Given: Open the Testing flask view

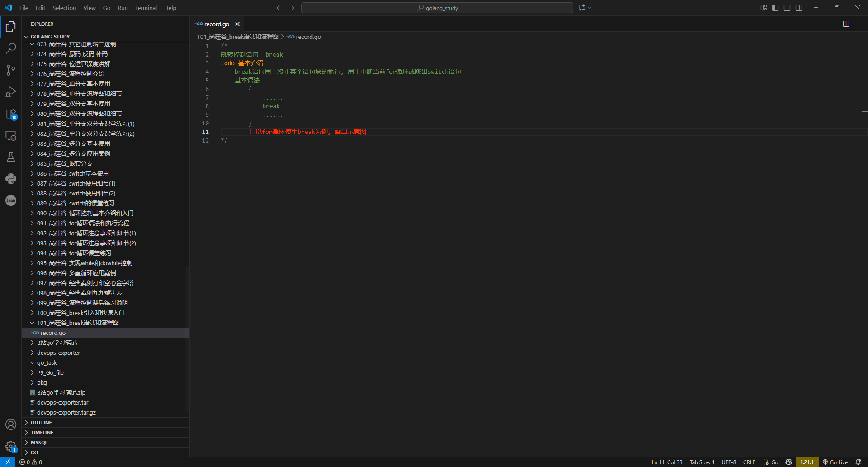Looking at the screenshot, I should click(x=11, y=157).
